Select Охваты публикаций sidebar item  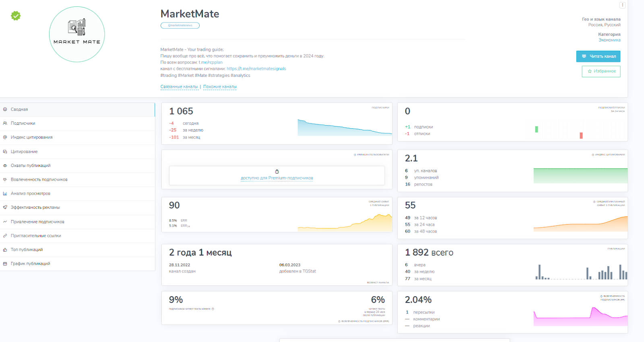77,166
